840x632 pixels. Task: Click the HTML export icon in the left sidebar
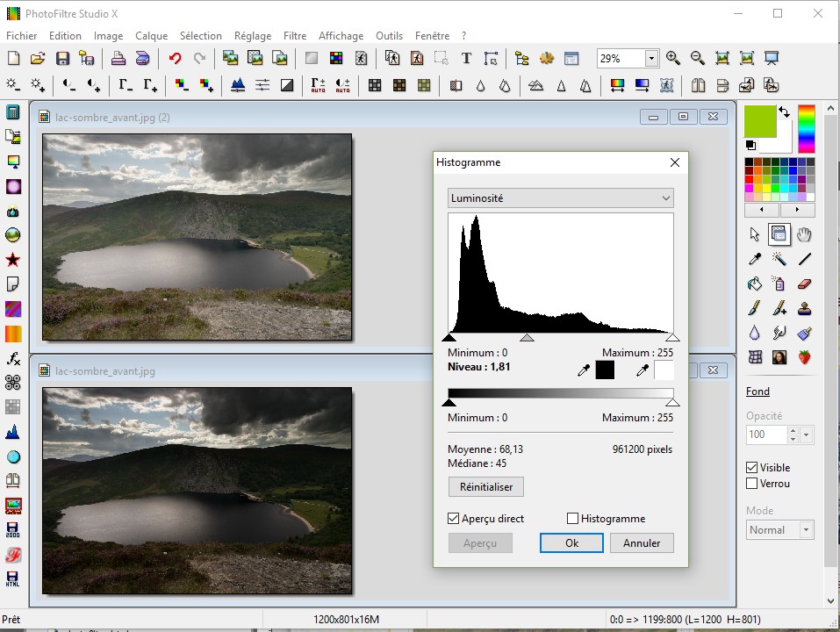click(x=13, y=579)
